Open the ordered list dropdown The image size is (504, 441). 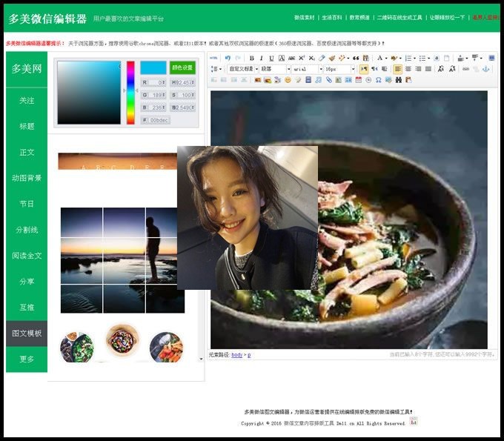[414, 59]
